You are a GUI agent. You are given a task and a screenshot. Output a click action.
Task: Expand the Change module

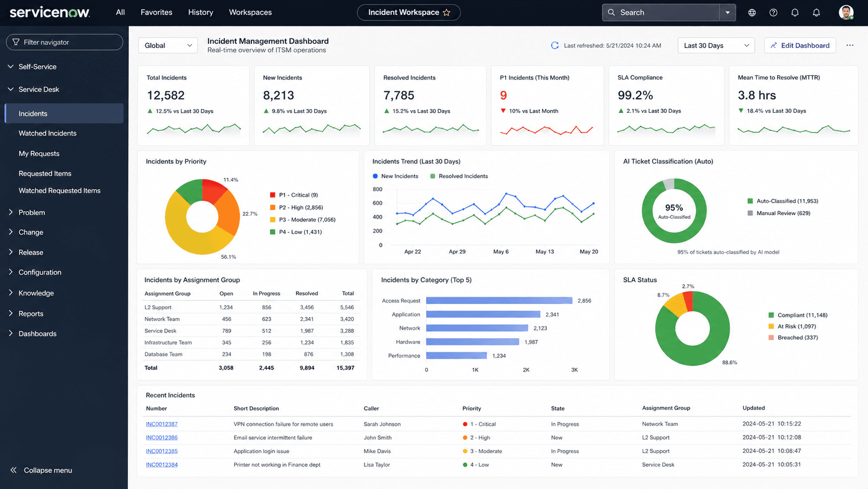pos(10,232)
